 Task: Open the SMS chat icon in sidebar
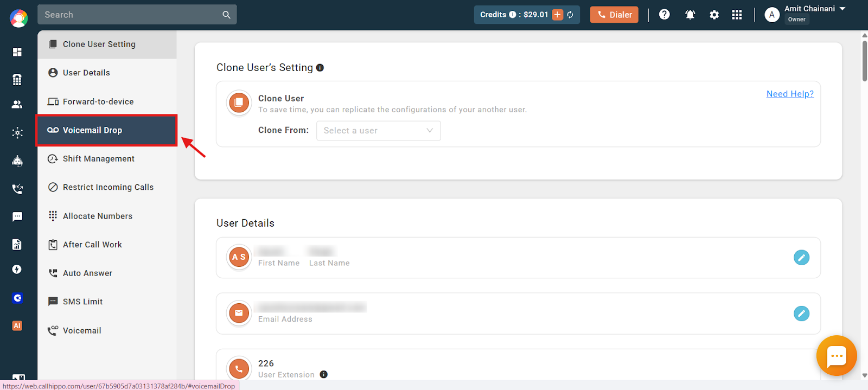click(17, 217)
